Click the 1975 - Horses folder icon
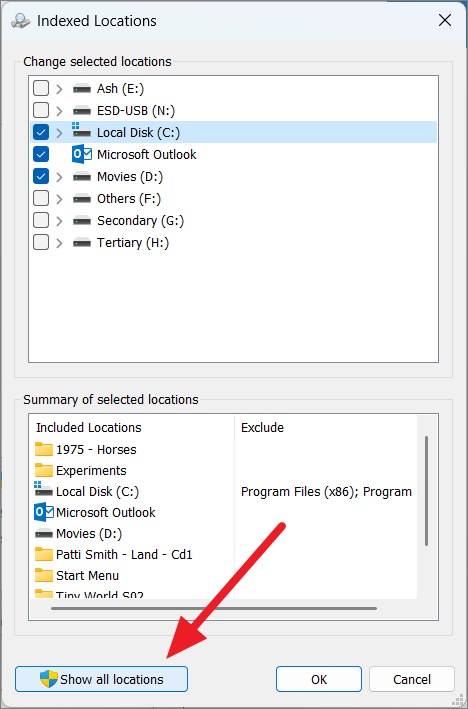The image size is (468, 709). pyautogui.click(x=44, y=449)
